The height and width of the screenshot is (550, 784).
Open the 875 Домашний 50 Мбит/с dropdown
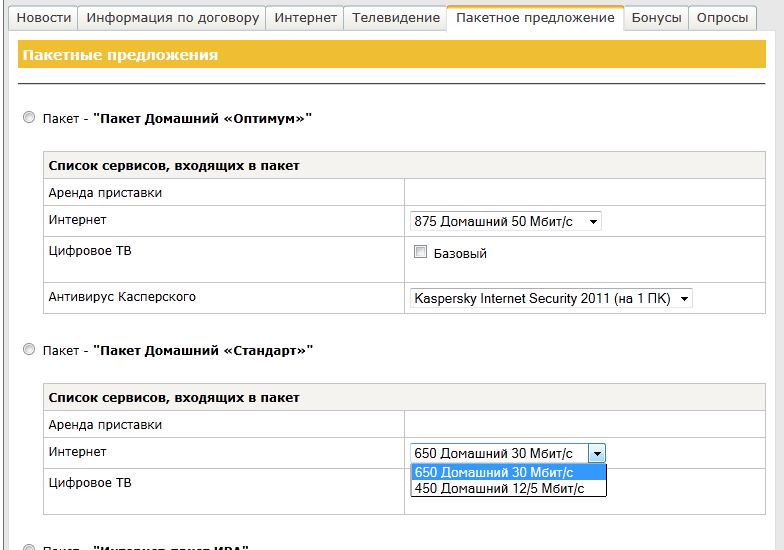[x=506, y=221]
